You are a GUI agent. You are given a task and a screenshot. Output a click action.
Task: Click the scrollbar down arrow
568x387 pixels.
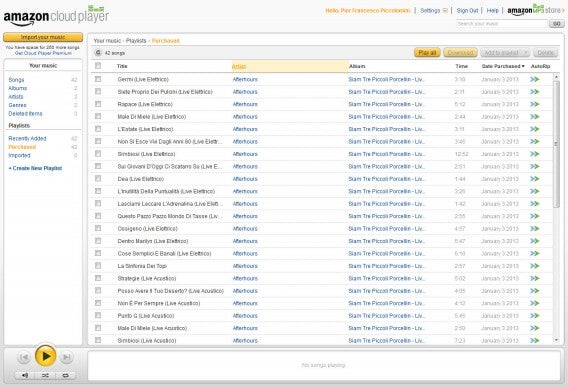point(556,340)
